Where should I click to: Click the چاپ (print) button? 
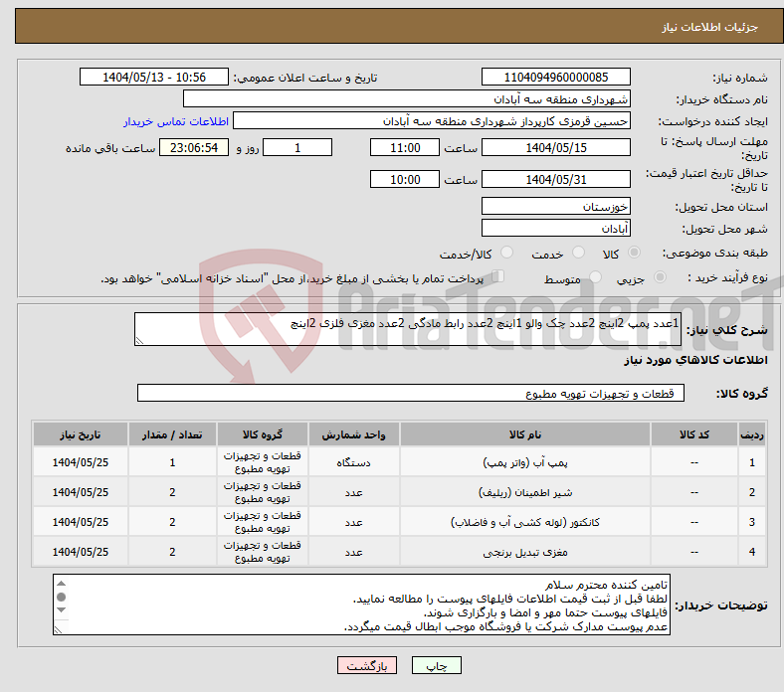(x=436, y=665)
